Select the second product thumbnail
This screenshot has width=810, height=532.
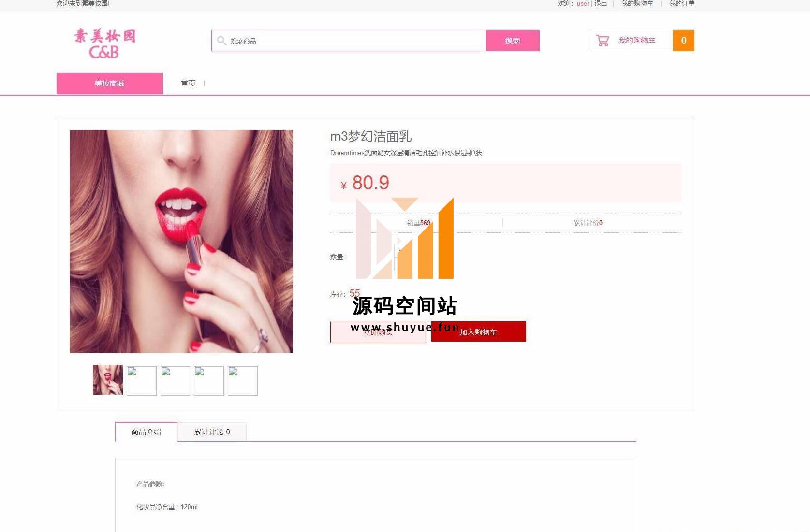click(x=142, y=381)
